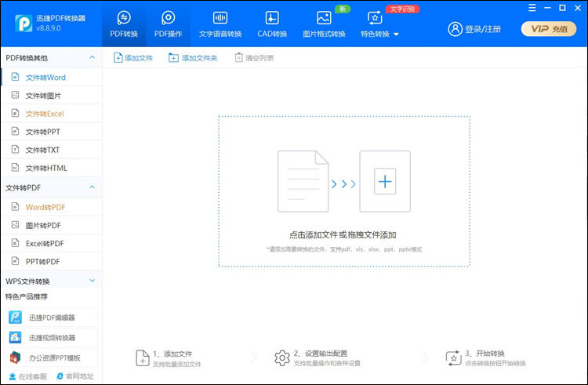The width and height of the screenshot is (588, 385).
Task: Click the 3、开始转换 step text
Action: click(x=485, y=353)
